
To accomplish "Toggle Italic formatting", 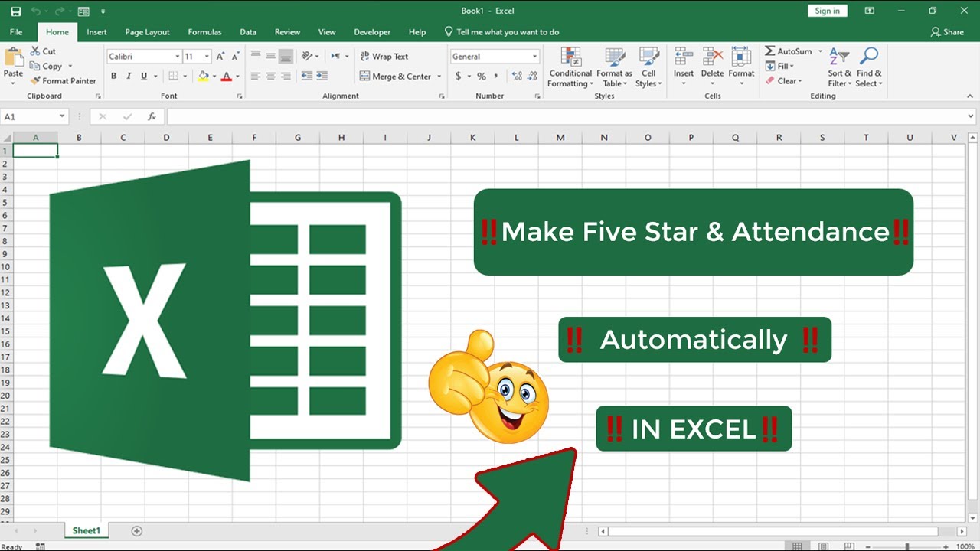I will pos(129,76).
